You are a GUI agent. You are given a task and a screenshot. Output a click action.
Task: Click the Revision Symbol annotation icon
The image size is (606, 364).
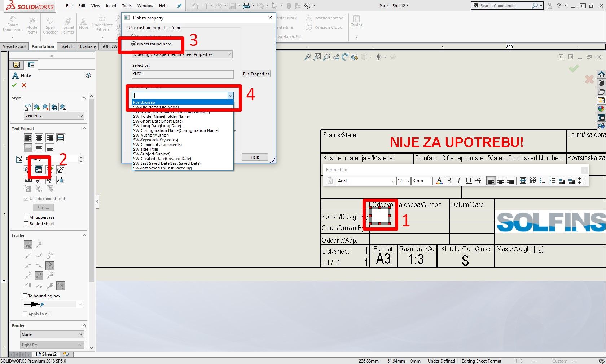coord(308,18)
